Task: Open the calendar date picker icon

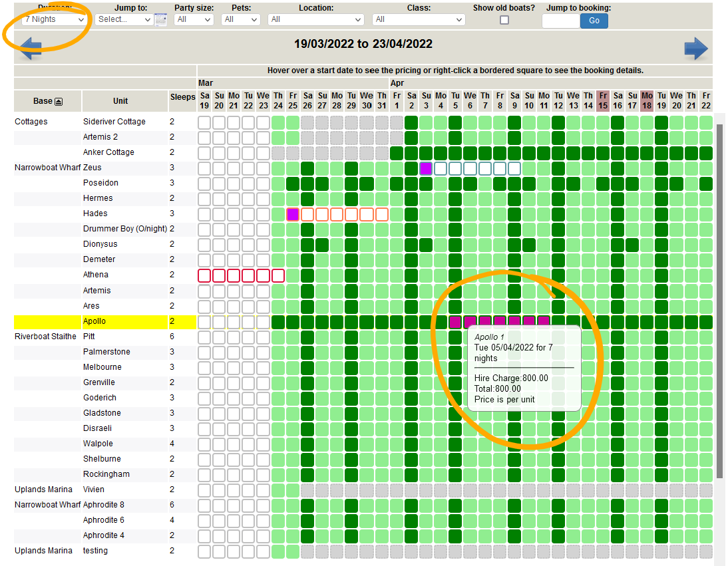Action: (160, 19)
